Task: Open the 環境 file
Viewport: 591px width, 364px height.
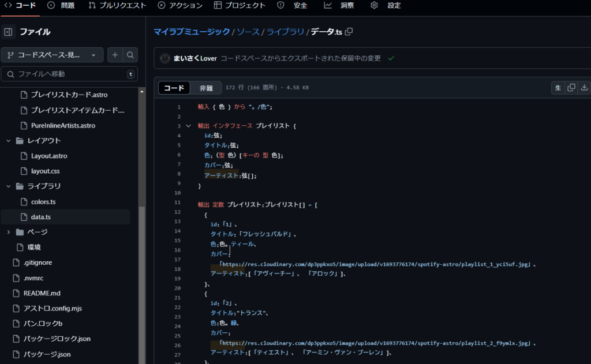Action: [34, 247]
